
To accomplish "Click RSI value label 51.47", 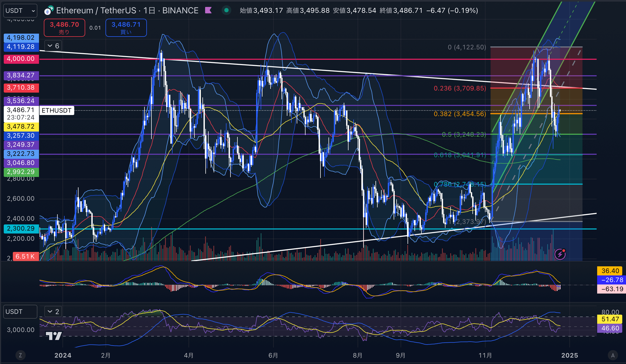I will [610, 319].
